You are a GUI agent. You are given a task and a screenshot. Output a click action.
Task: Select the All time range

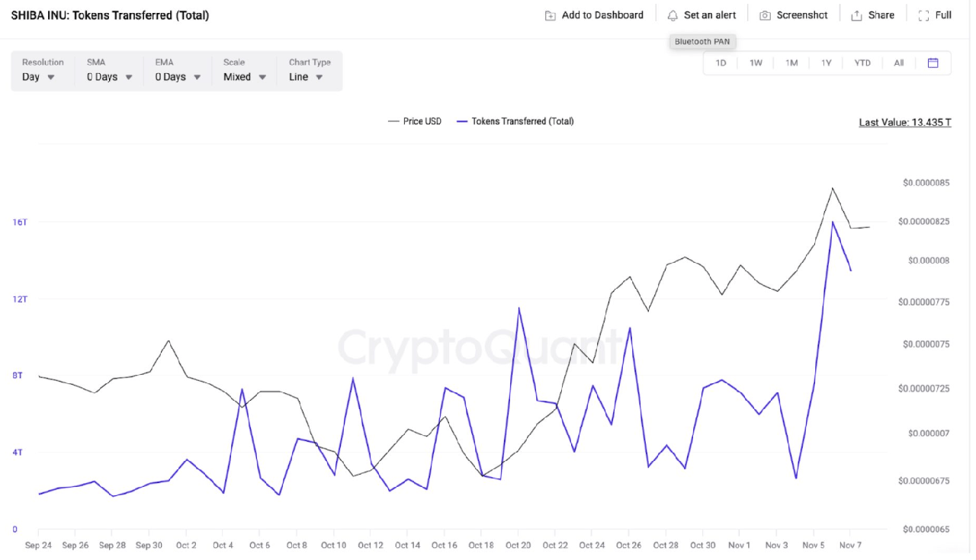pos(899,63)
